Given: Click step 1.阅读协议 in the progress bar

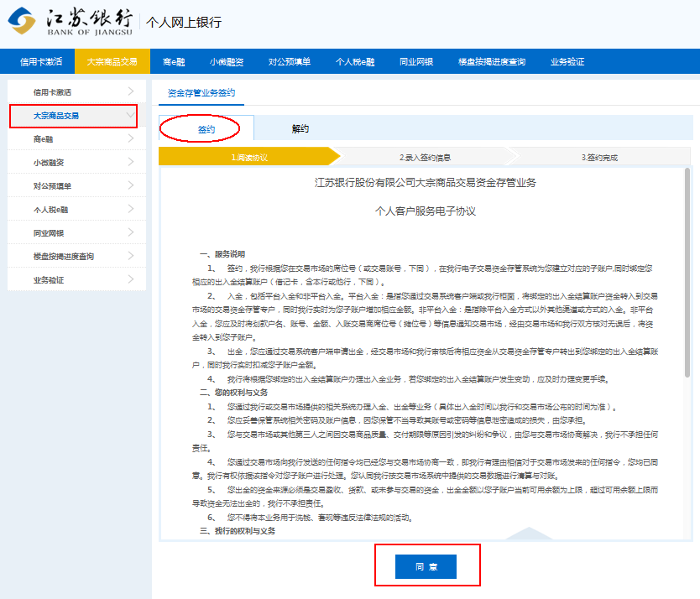Looking at the screenshot, I should (x=249, y=157).
